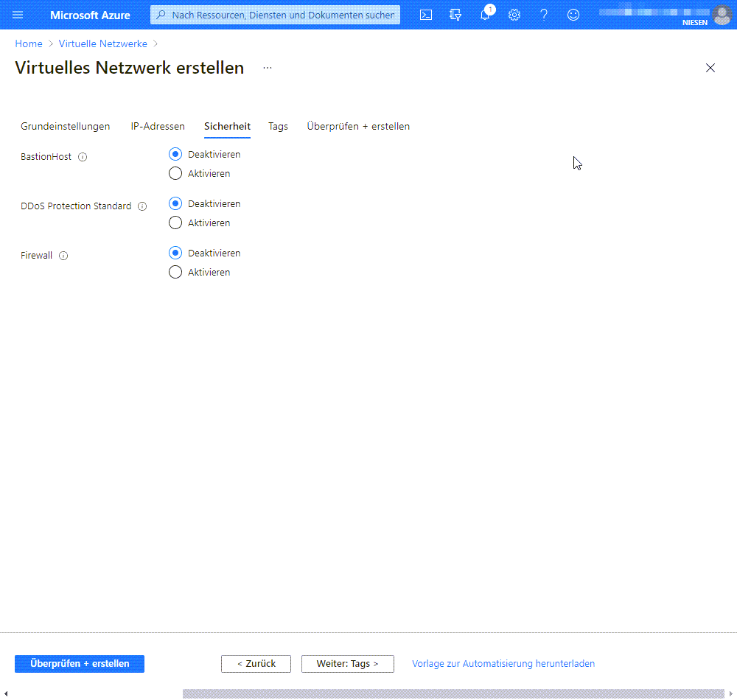Screen dimensions: 737x700
Task: Activate the Firewall radio option
Action: pyautogui.click(x=175, y=273)
